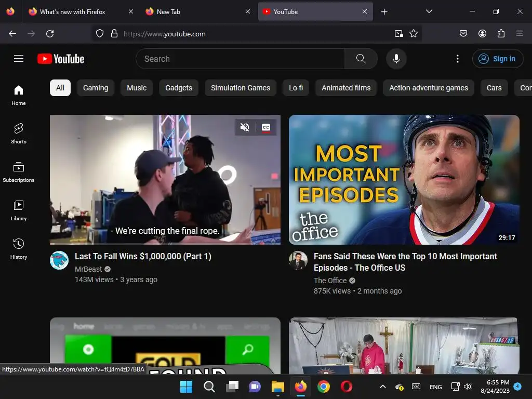This screenshot has width=532, height=399.
Task: Launch Opera browser from taskbar
Action: 347,387
